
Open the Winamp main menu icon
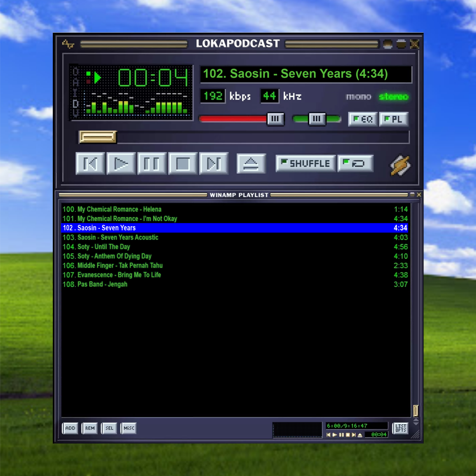[x=68, y=44]
